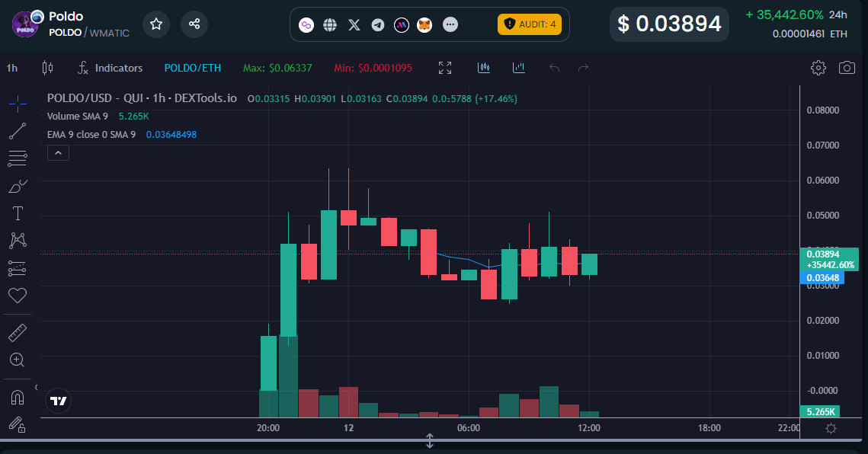Screen dimensions: 868x454
Task: Redo the chart action
Action: click(x=583, y=68)
